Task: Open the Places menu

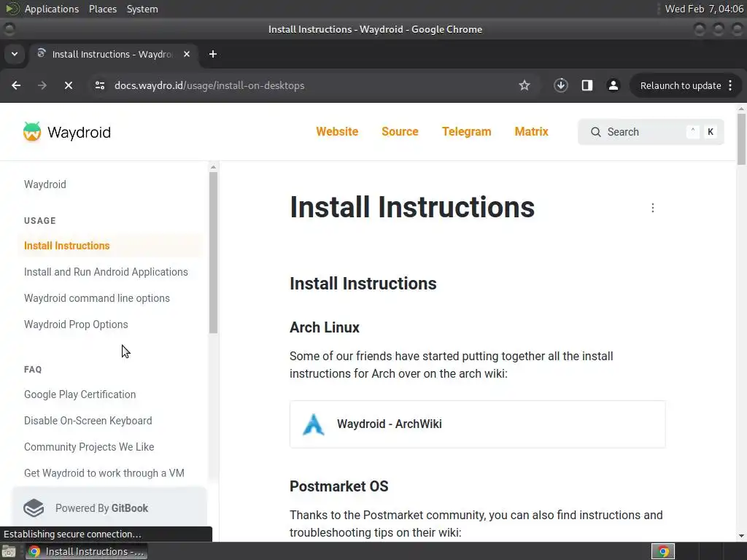Action: coord(103,9)
